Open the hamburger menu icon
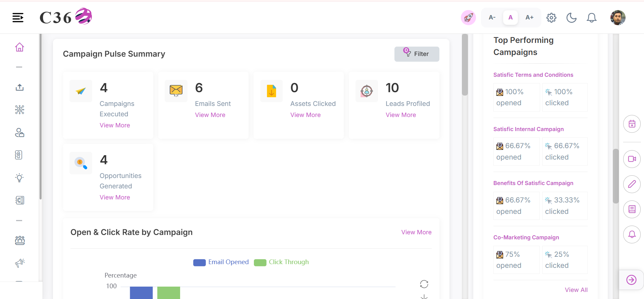 point(18,17)
